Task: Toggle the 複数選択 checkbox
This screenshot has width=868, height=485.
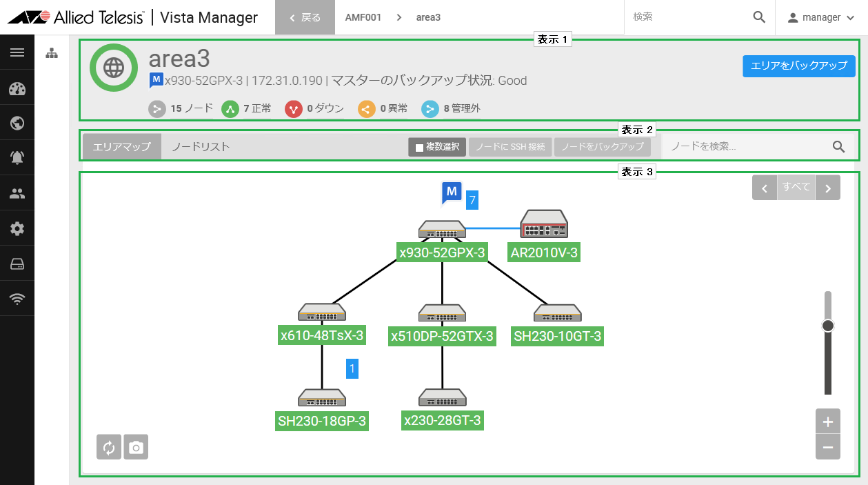Action: pyautogui.click(x=419, y=148)
